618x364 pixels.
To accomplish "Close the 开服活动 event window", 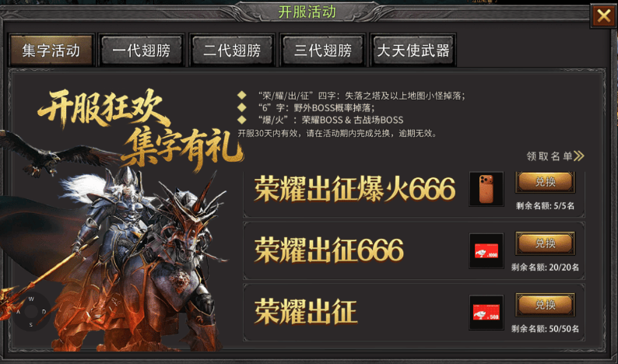I will coord(603,16).
